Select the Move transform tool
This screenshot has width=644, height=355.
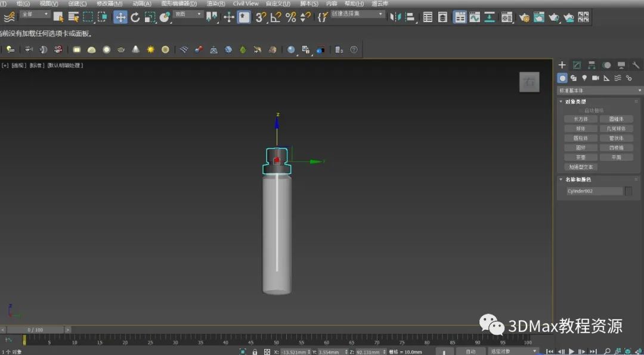pyautogui.click(x=120, y=17)
